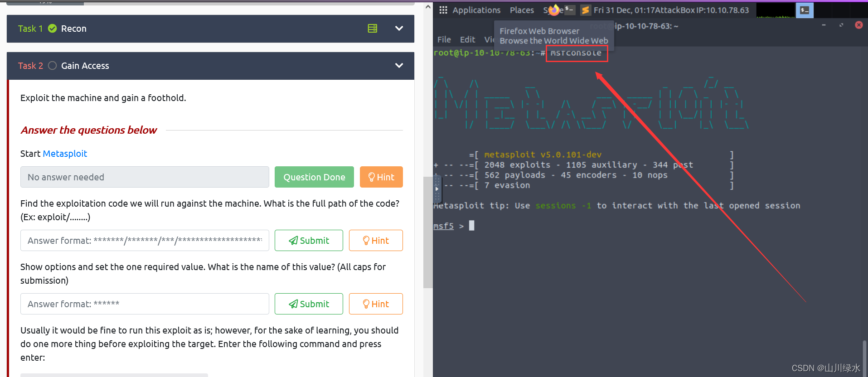Open the Places menu
The image size is (868, 377).
click(x=522, y=10)
